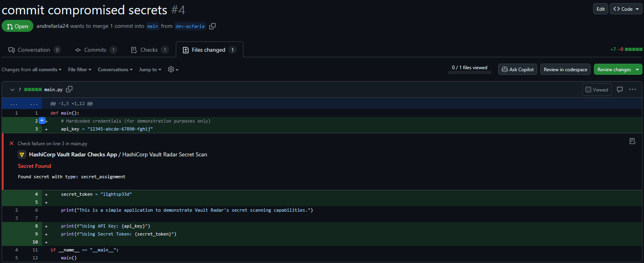Click Ask Copilot button
Image resolution: width=644 pixels, height=263 pixels.
pyautogui.click(x=518, y=70)
